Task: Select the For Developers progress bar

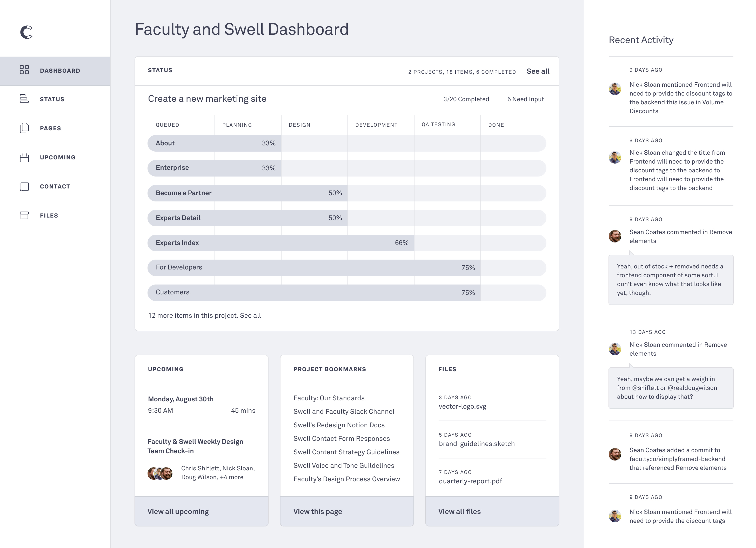Action: click(x=347, y=267)
